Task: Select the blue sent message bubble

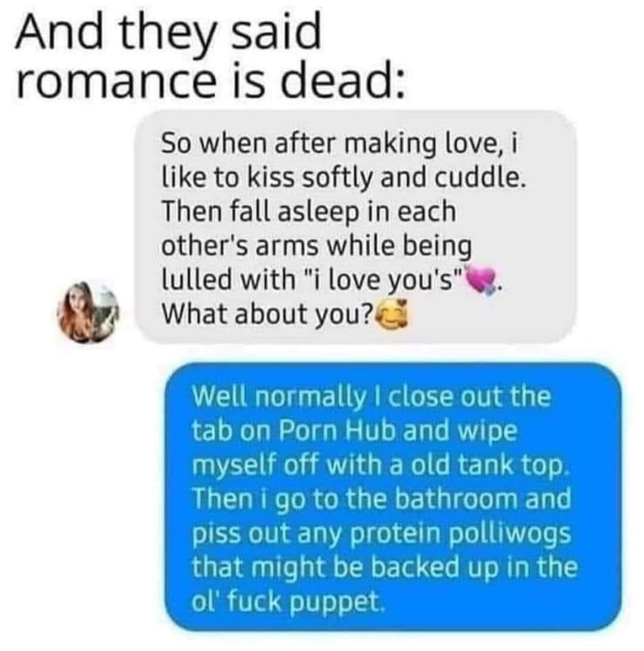Action: 392,497
